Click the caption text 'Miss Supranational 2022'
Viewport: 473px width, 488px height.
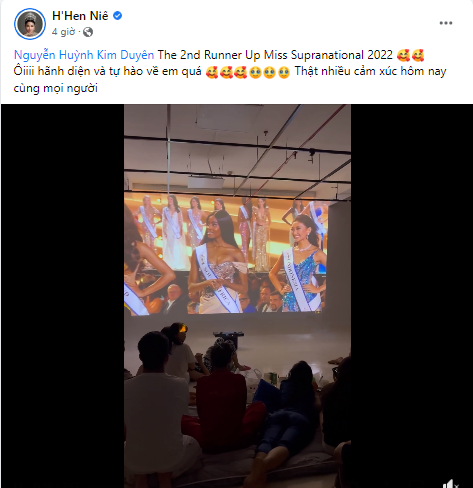click(328, 55)
